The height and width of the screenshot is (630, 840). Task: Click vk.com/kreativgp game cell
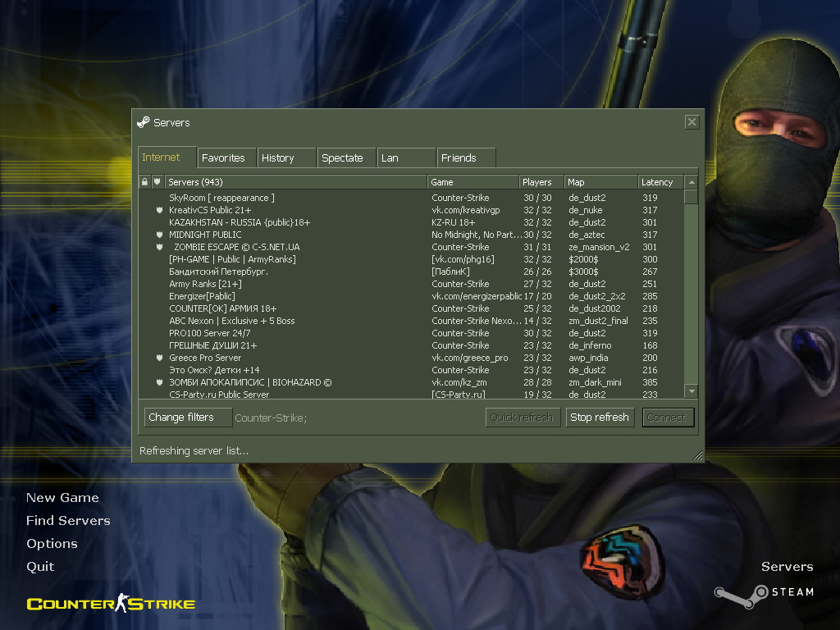tap(466, 210)
